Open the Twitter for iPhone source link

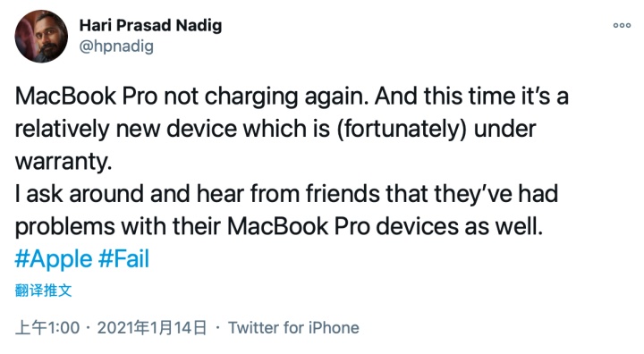293,328
